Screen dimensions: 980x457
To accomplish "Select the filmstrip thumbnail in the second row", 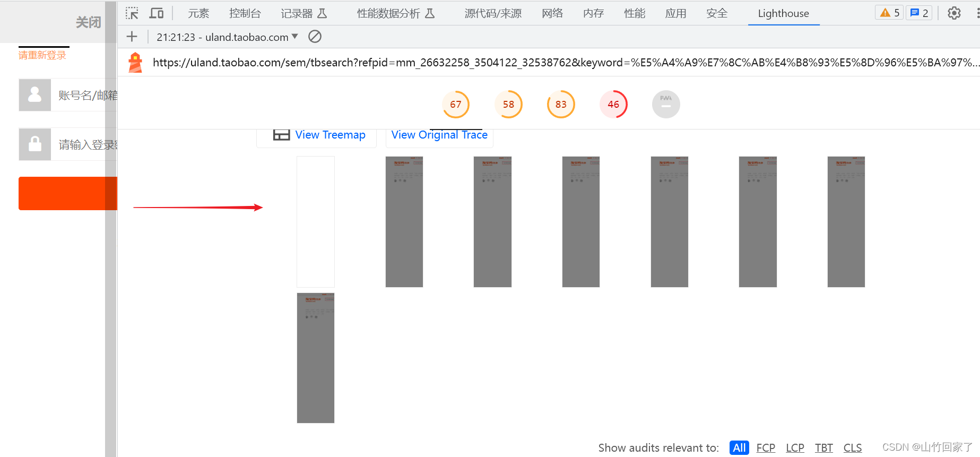I will (316, 358).
